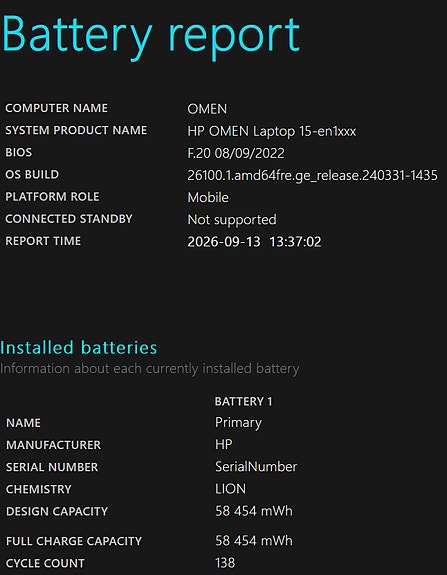Click the battery name value Primary
The height and width of the screenshot is (575, 447).
pos(238,423)
